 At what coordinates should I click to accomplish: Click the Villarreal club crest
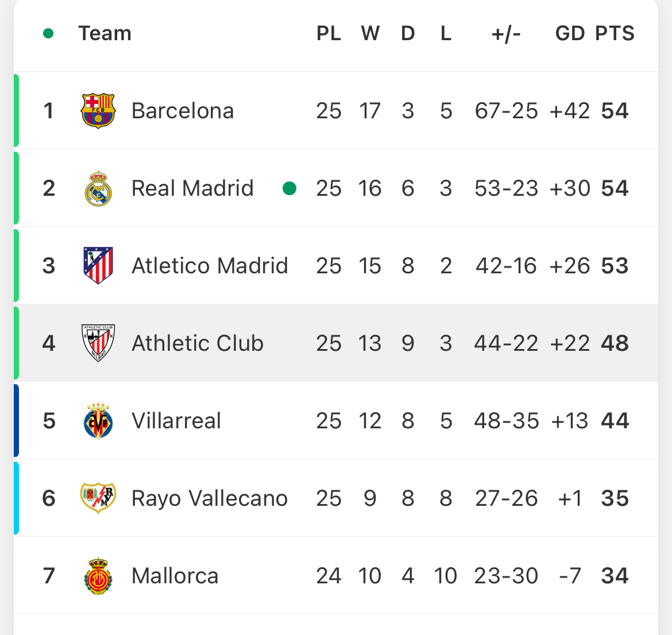click(x=98, y=421)
